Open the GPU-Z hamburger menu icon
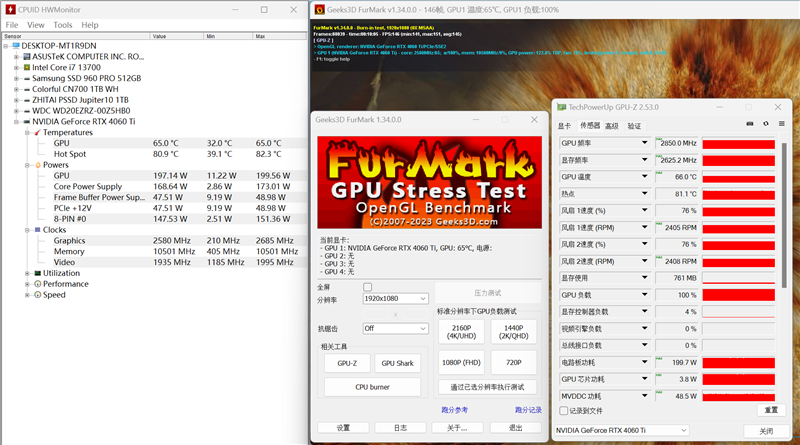 (x=782, y=123)
